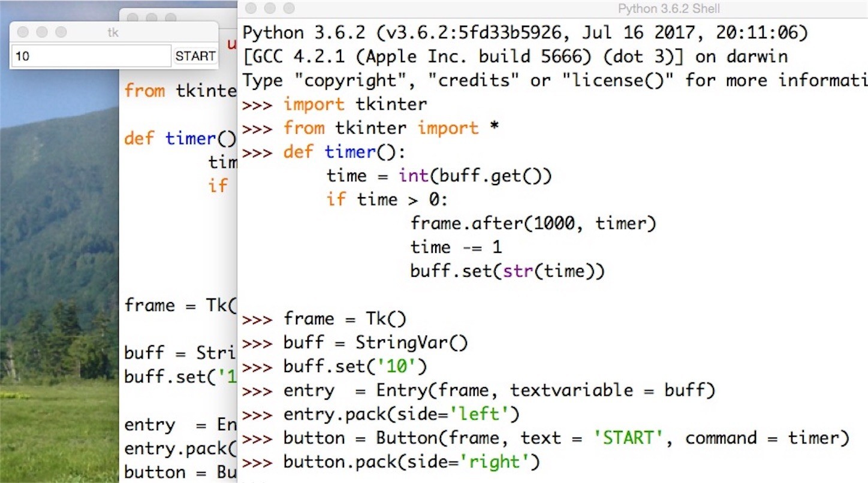
Task: Click 'def timer(' in the background editor window
Action: [180, 138]
